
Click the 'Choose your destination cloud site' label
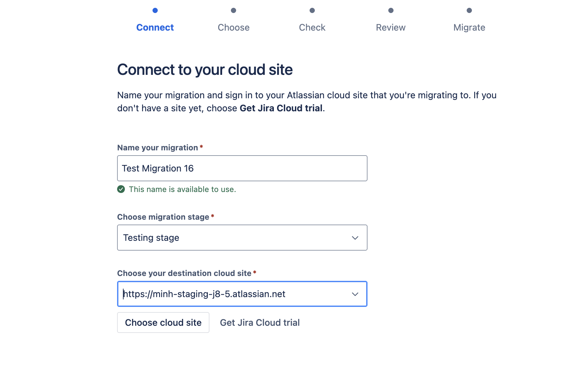tap(184, 273)
